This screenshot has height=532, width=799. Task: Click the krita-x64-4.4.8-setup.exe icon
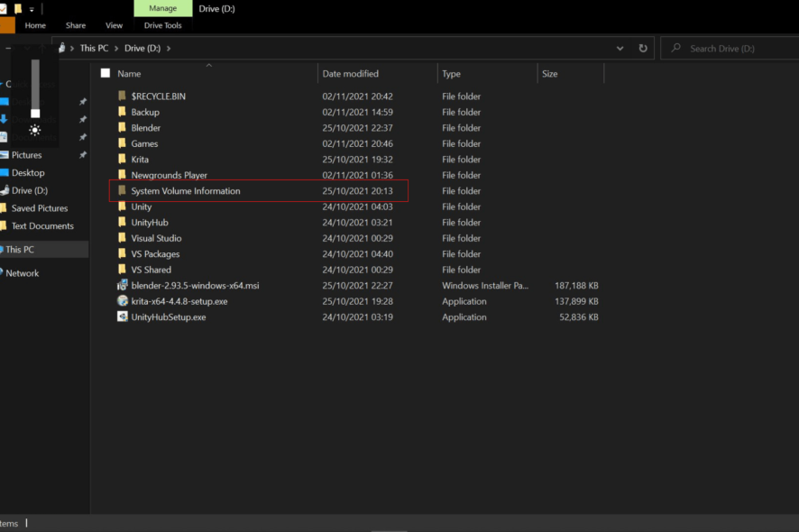coord(123,301)
